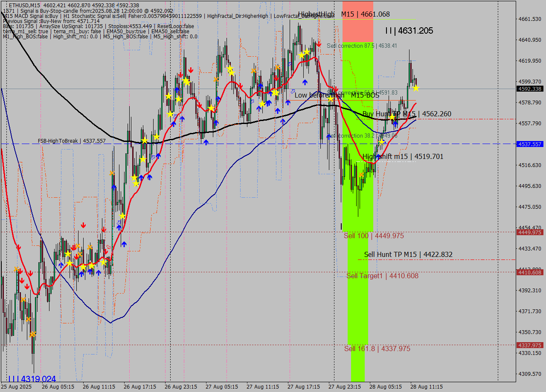This screenshot has height=392, width=546.
Task: Click red 4449.975 price tag on axis
Action: pyautogui.click(x=530, y=232)
